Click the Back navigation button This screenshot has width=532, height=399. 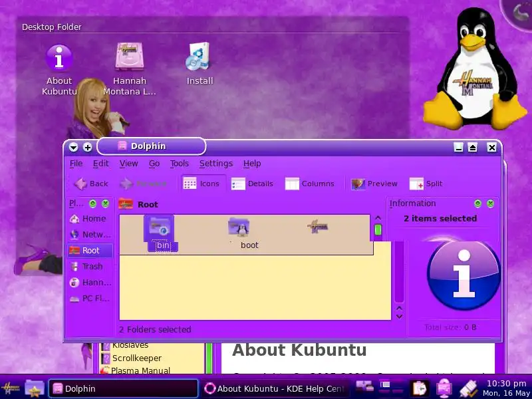(91, 184)
